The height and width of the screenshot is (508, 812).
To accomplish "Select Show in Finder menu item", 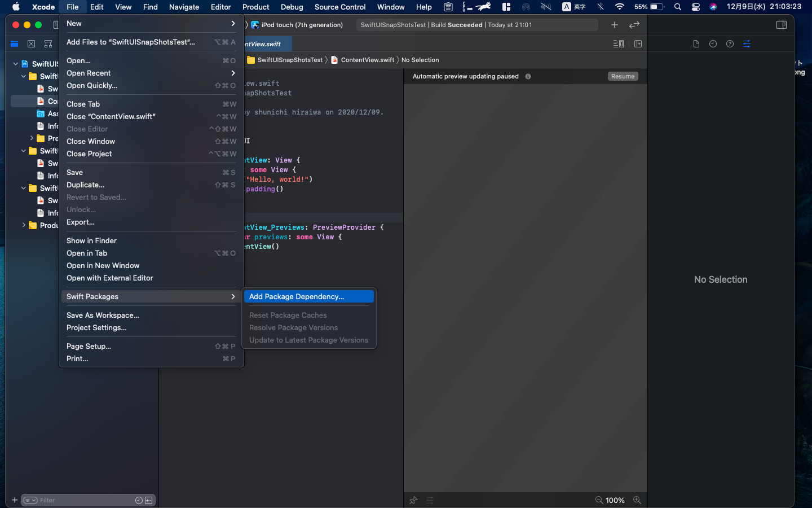I will (91, 241).
